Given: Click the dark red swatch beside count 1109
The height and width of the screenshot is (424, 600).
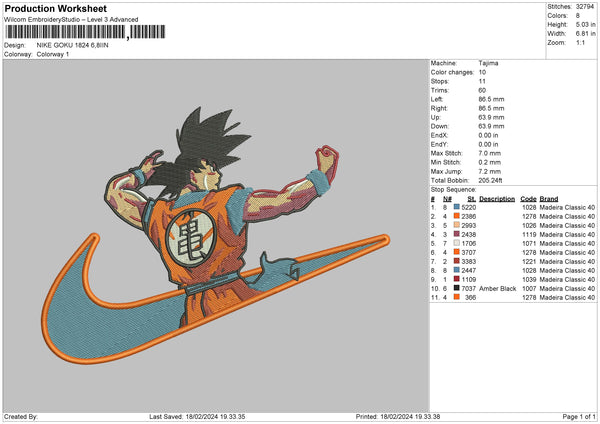Looking at the screenshot, I should [x=457, y=279].
